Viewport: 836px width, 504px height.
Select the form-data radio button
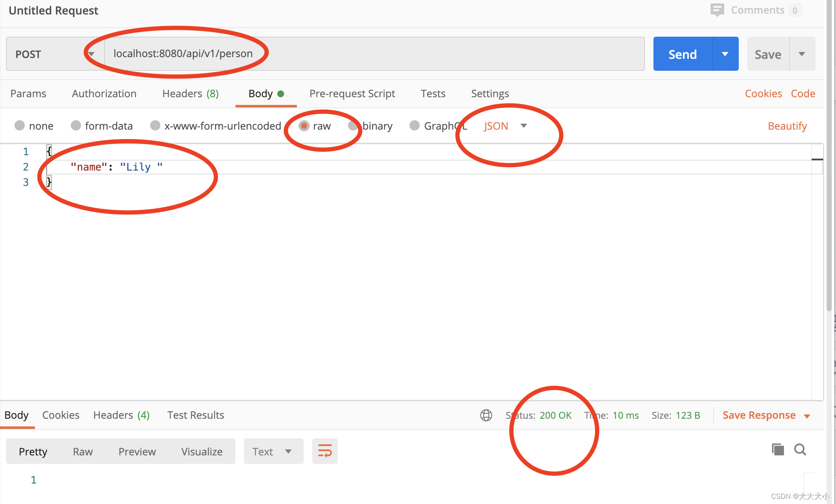point(76,126)
